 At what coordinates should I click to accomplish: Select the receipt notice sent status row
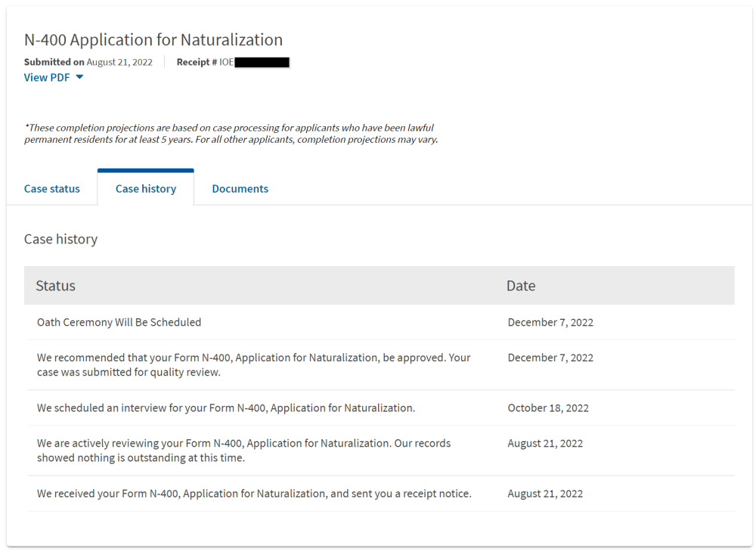[x=381, y=494]
